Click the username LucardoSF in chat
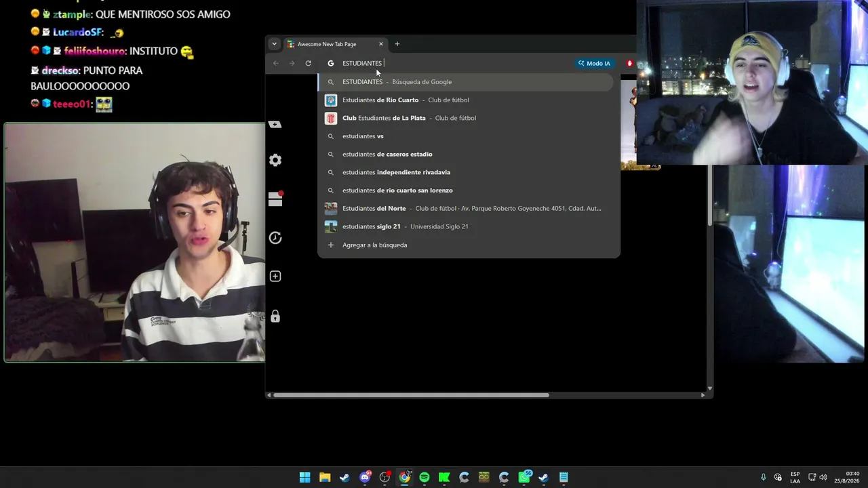 click(x=78, y=33)
